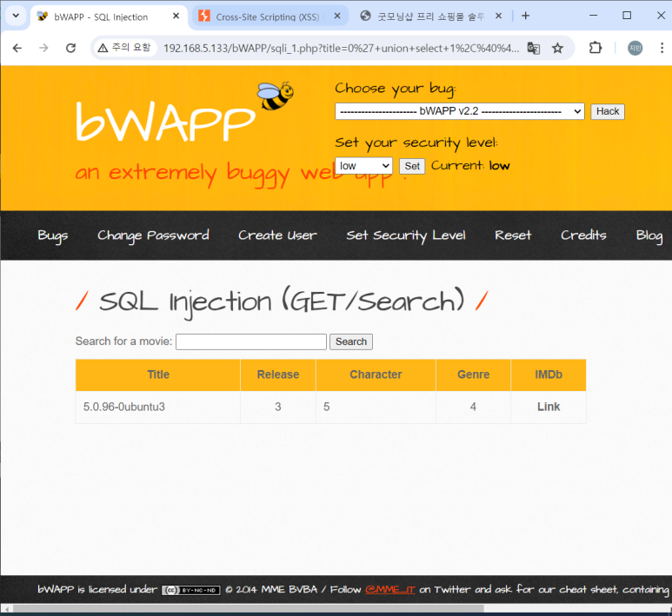Switch to the bWAPP - SQL Injection tab
This screenshot has height=616, width=672.
(101, 17)
